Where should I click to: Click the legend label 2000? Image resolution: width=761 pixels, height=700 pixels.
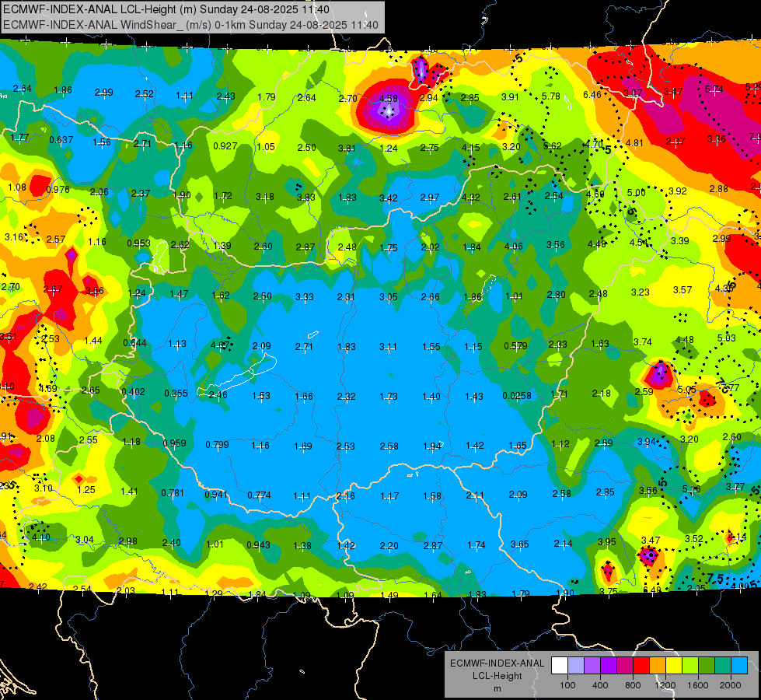pyautogui.click(x=731, y=685)
